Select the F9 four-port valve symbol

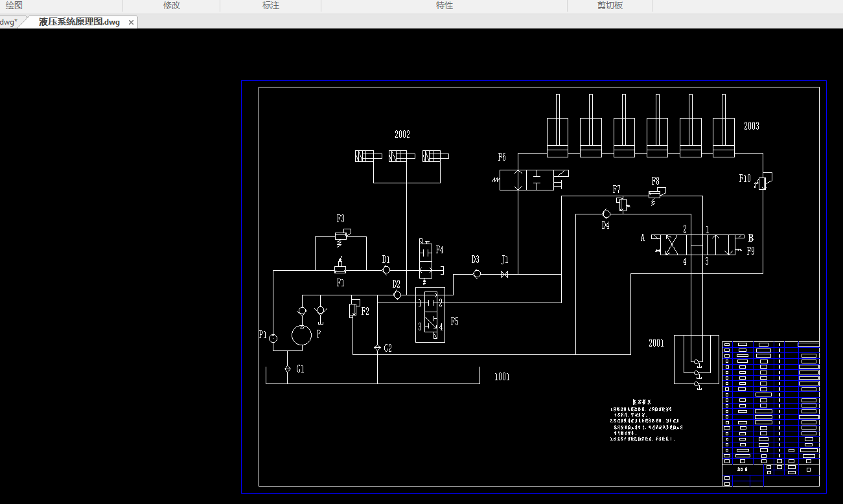(699, 246)
